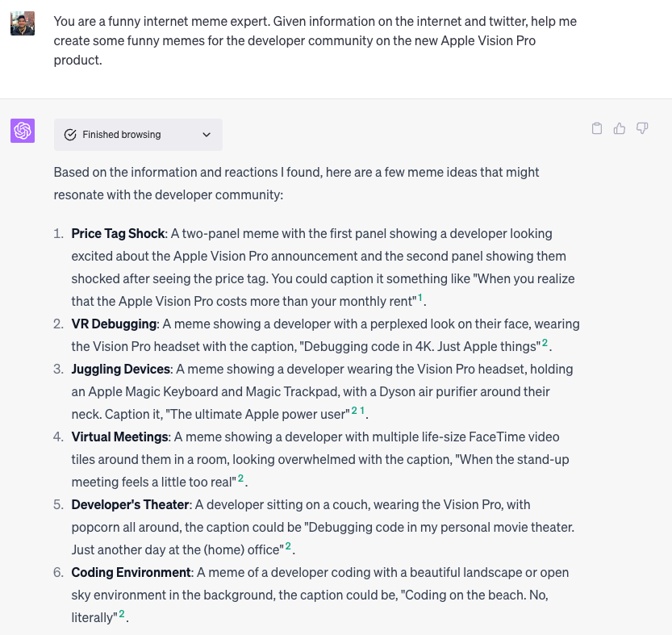
Task: Copy the response with the clipboard icon
Action: pos(597,128)
